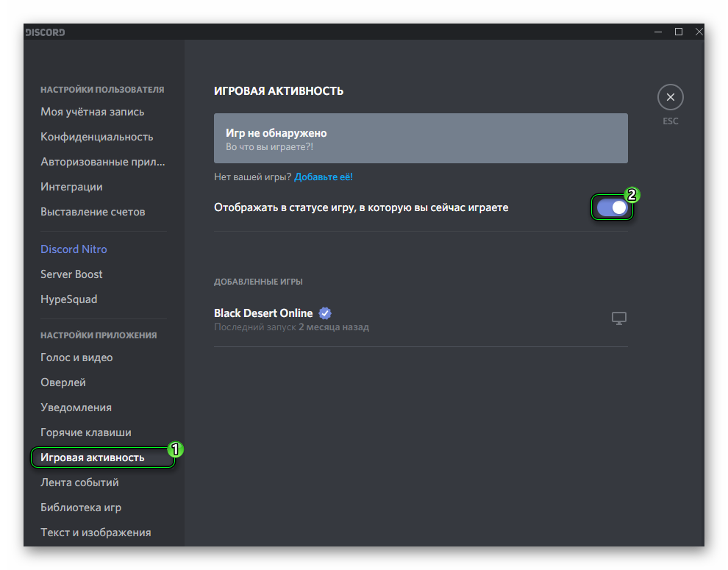Click the 'ДОБАВЛЕННЫЕ ИГРЫ' section label
This screenshot has height=570, width=728.
pos(258,282)
